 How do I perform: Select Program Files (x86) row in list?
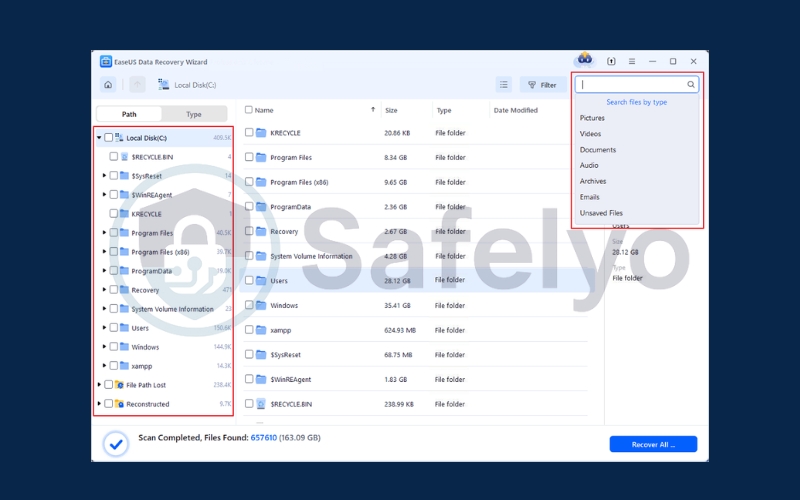pyautogui.click(x=415, y=182)
